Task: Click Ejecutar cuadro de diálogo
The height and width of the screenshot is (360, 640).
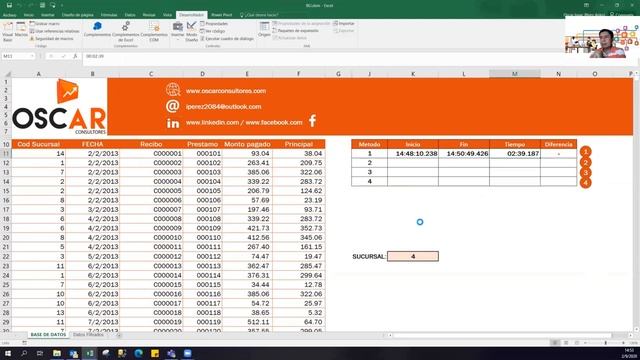Action: point(227,38)
